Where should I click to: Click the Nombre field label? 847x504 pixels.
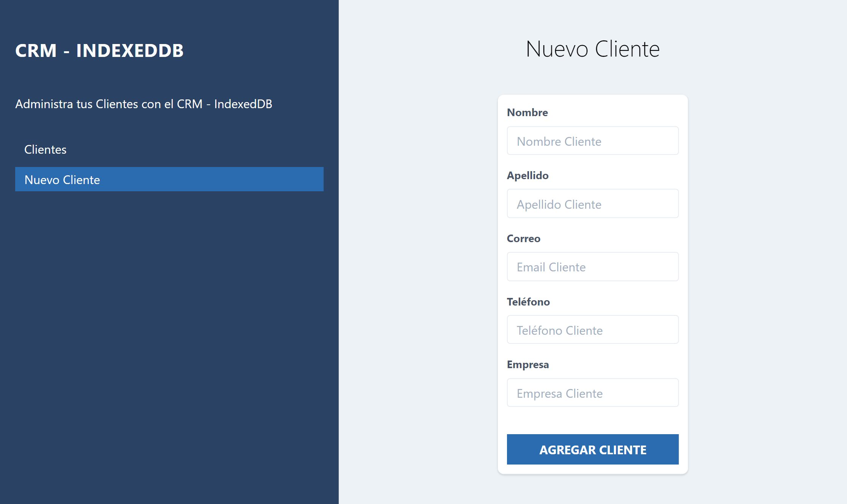[527, 112]
